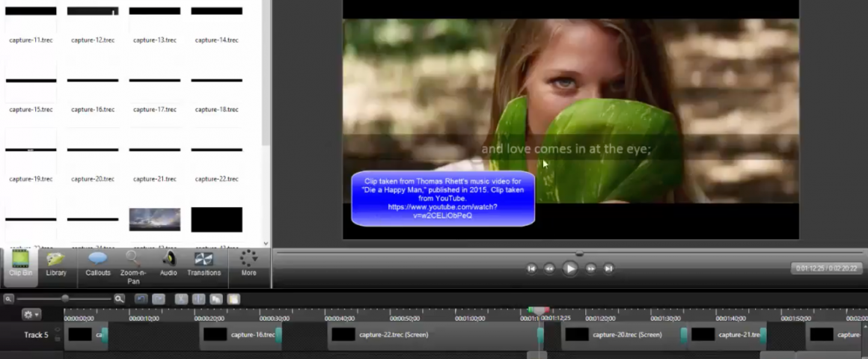Screen dimensions: 868x359
Task: Select capture-12.trec in clip bin
Action: click(93, 25)
